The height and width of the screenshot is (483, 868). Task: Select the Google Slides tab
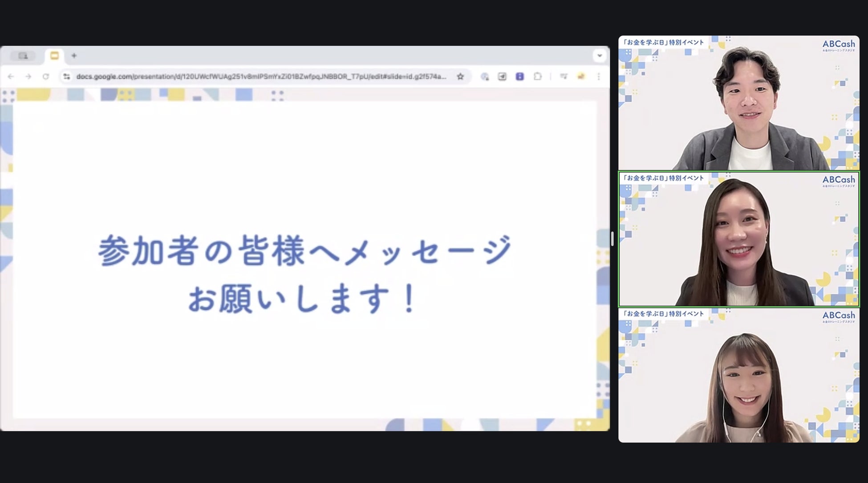(54, 56)
